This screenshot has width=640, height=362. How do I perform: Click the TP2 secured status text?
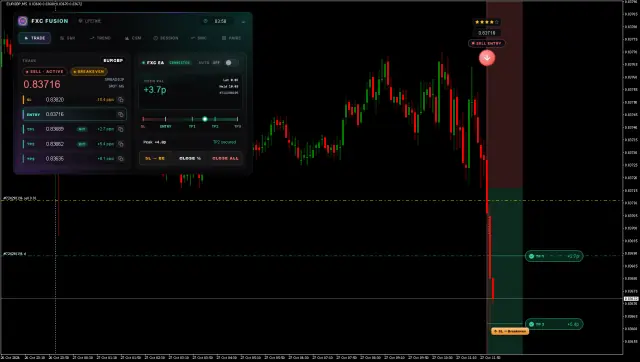[x=224, y=142]
